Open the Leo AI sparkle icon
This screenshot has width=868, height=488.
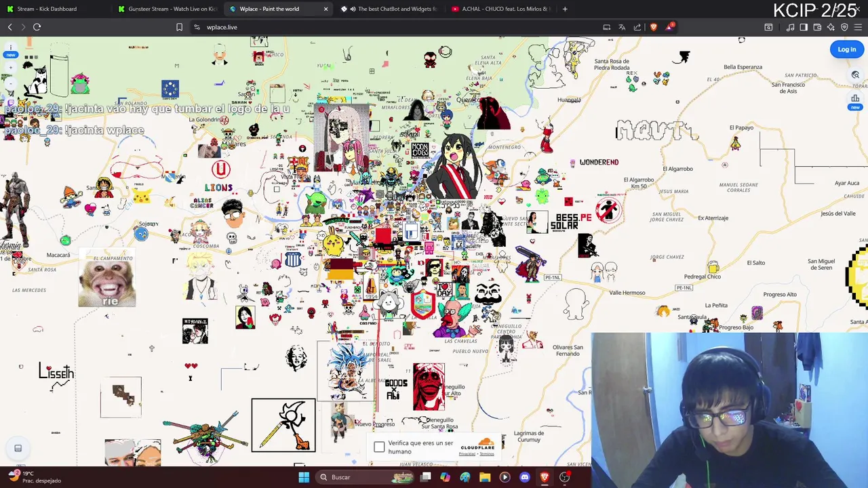(x=831, y=27)
